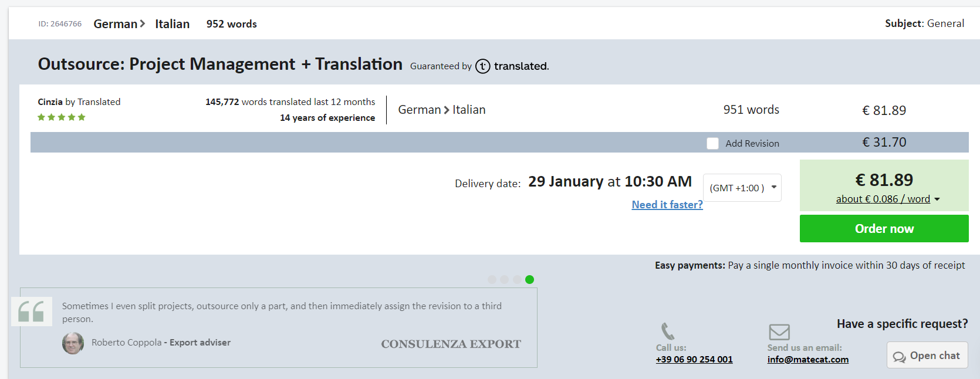Click the email envelope icon
980x379 pixels.
pos(779,332)
